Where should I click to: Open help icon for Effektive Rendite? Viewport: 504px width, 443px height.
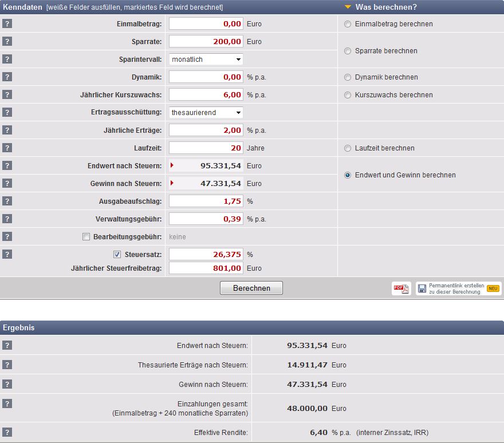point(7,432)
